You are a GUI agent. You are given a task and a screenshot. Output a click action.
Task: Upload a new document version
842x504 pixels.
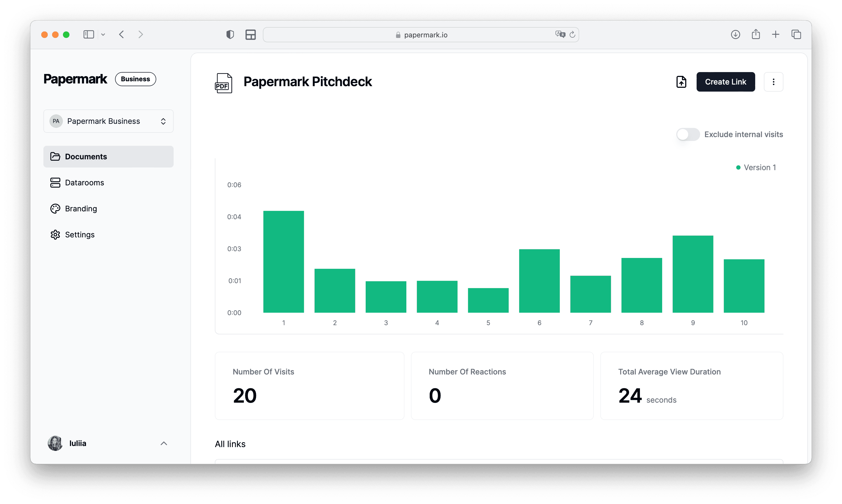pos(681,82)
